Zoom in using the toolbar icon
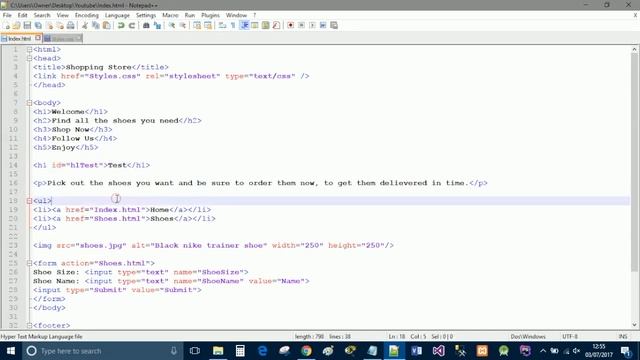Image resolution: width=640 pixels, height=360 pixels. [172, 25]
